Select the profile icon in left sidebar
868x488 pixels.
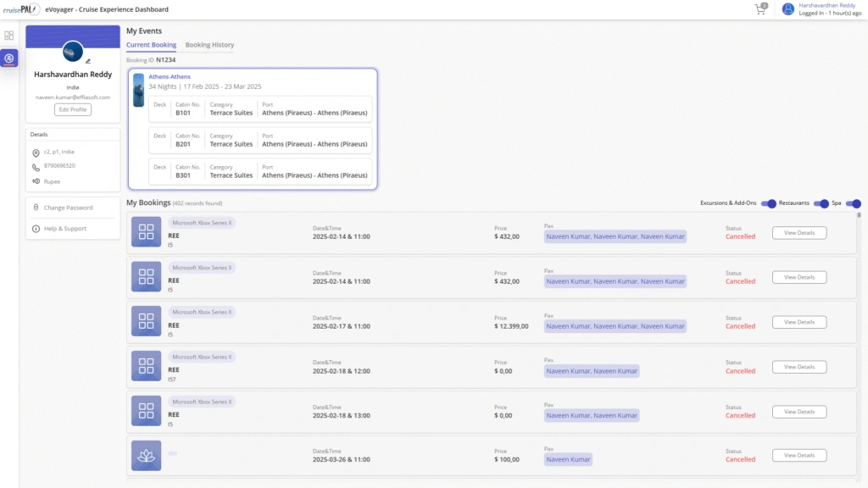point(9,58)
